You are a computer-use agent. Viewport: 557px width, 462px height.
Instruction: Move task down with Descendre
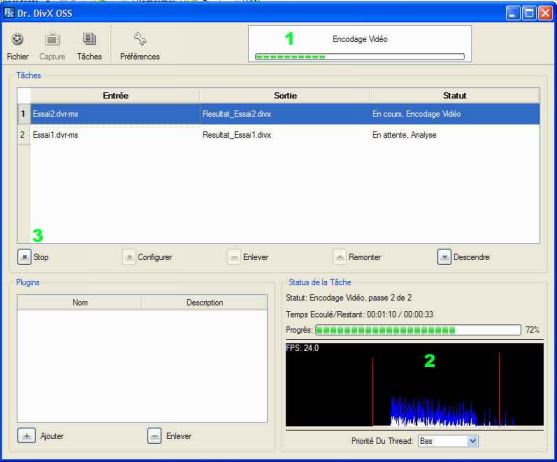(444, 257)
